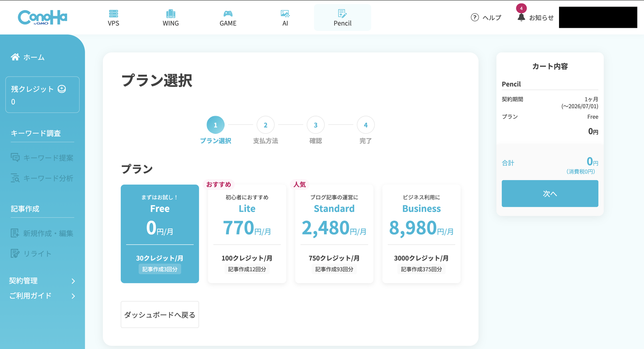644x349 pixels.
Task: Open キーワード分析 sidebar item
Action: 42,178
